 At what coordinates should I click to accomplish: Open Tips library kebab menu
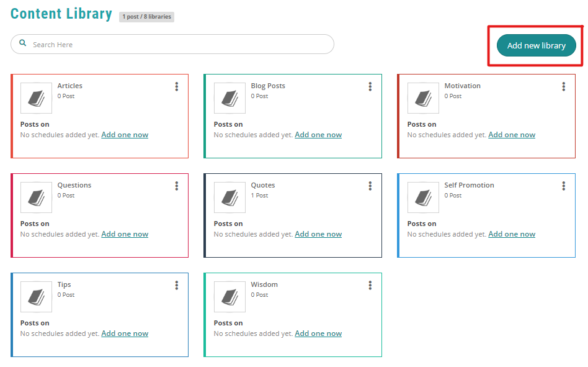pyautogui.click(x=177, y=286)
